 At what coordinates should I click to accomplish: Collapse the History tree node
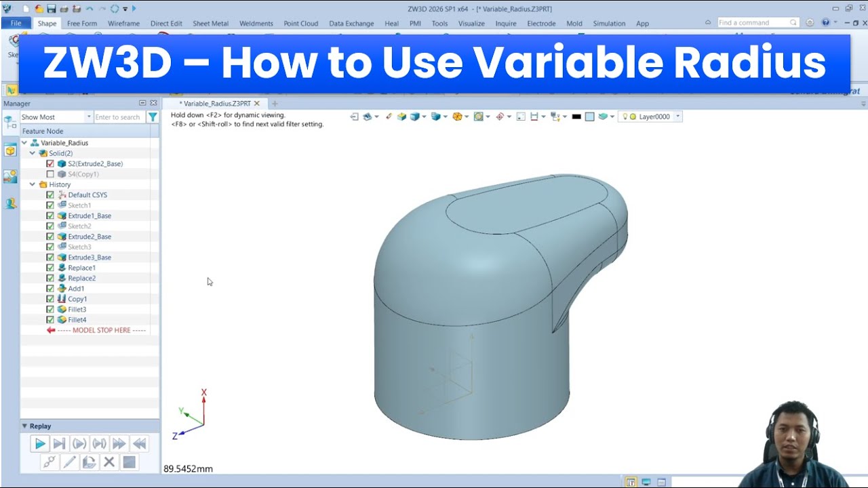click(x=32, y=184)
